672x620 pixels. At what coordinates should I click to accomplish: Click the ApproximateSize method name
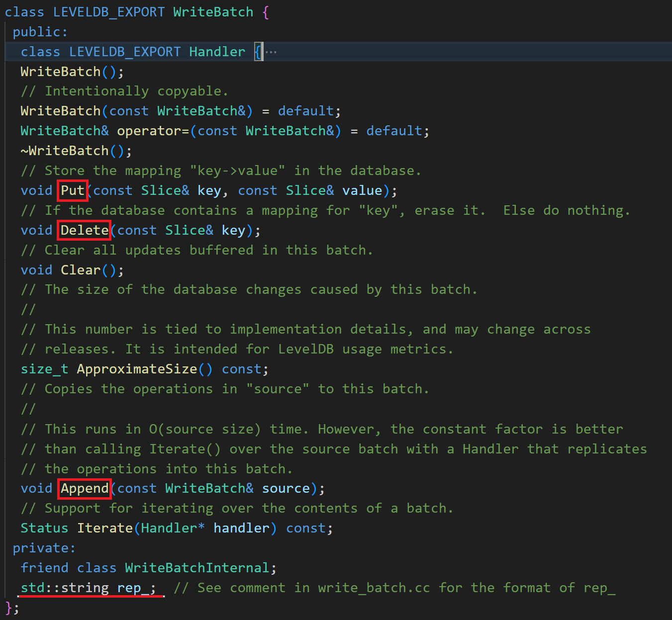(137, 369)
